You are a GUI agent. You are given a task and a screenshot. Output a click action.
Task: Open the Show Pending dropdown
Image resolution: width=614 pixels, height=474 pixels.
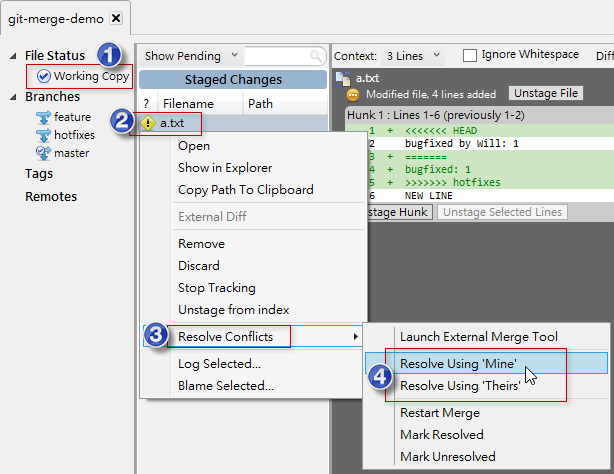tap(192, 56)
